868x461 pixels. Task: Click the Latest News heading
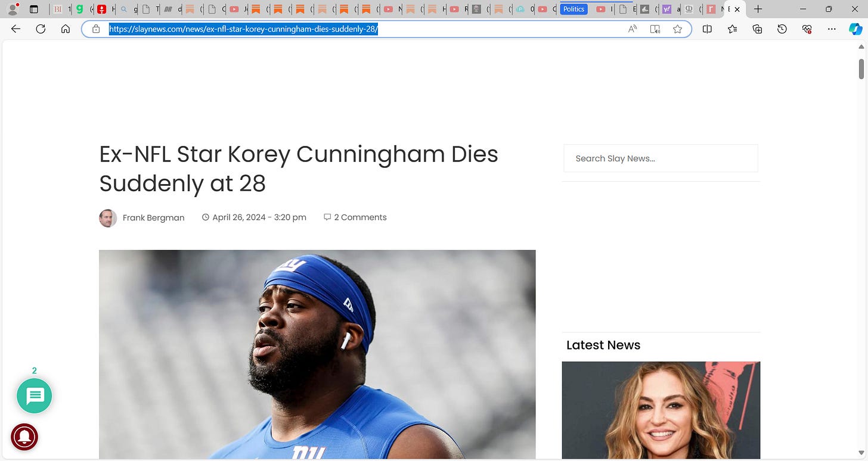pos(603,345)
